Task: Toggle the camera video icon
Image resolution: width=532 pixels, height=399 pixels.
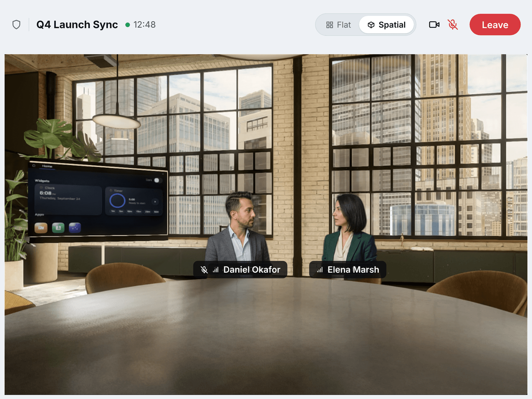Action: [434, 25]
